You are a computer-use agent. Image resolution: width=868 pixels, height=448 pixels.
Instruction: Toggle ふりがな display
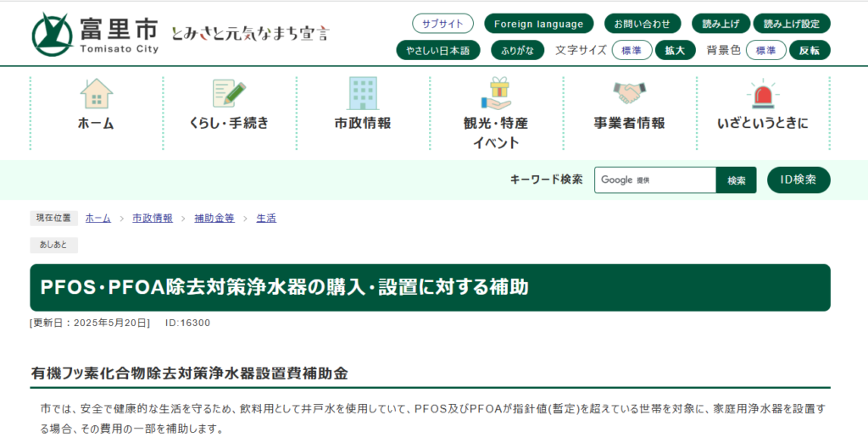pyautogui.click(x=518, y=50)
